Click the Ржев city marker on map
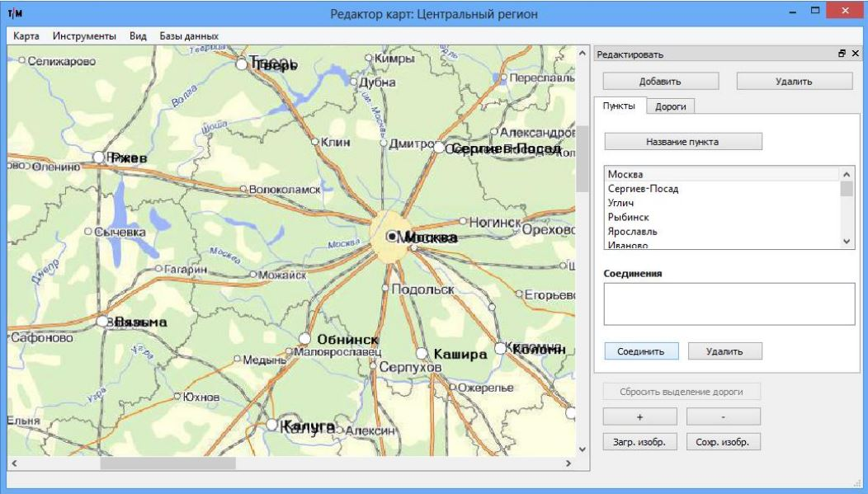This screenshot has height=494, width=868. pos(100,156)
